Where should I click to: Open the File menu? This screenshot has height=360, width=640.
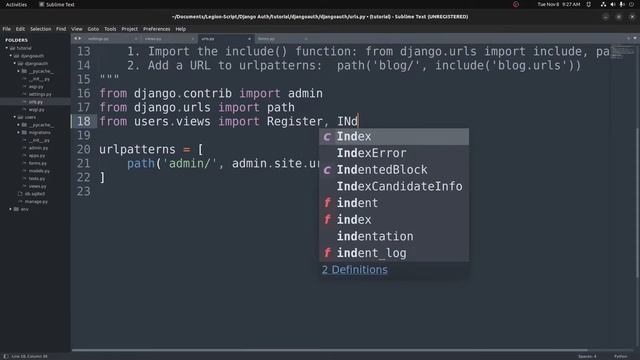pos(7,29)
